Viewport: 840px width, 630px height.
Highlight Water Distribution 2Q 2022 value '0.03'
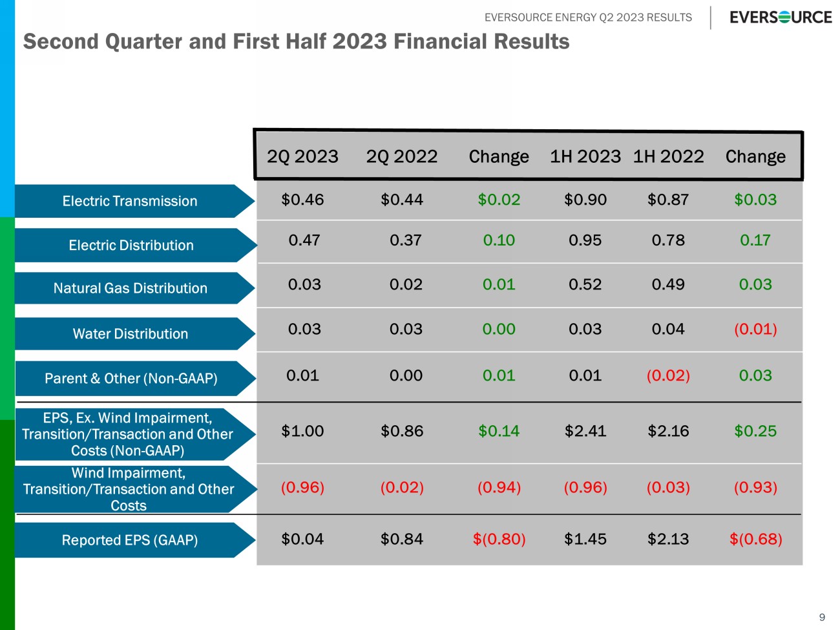click(x=406, y=329)
